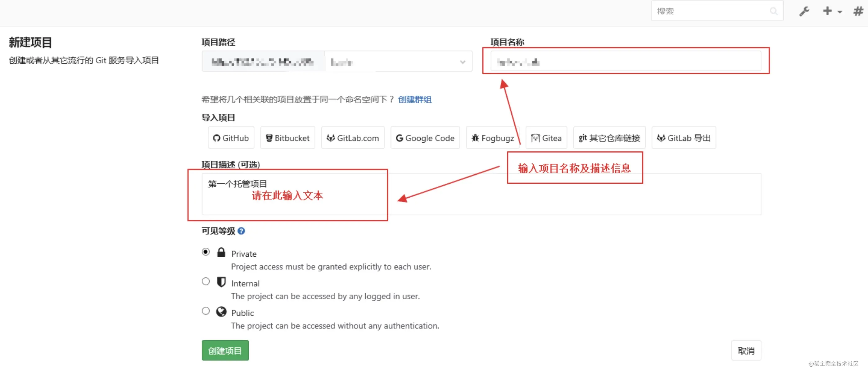Click the 取消 cancel button
This screenshot has width=868, height=376.
[x=746, y=351]
